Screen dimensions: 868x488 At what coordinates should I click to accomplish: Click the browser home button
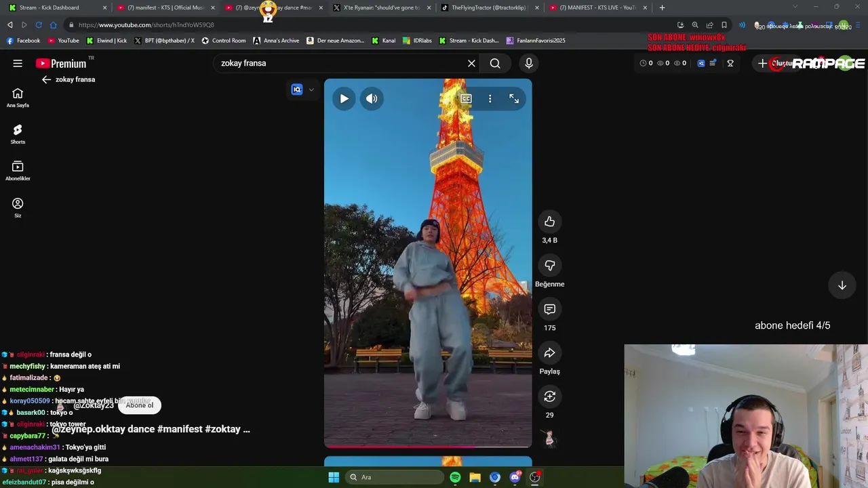(x=53, y=25)
